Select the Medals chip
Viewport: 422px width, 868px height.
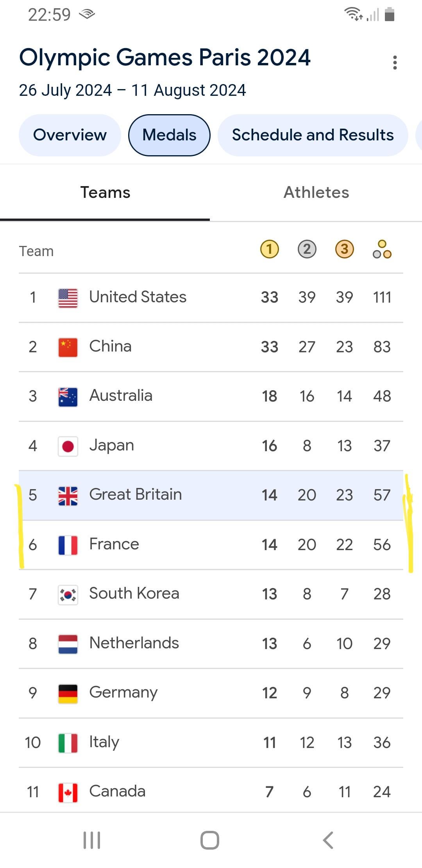tap(169, 135)
